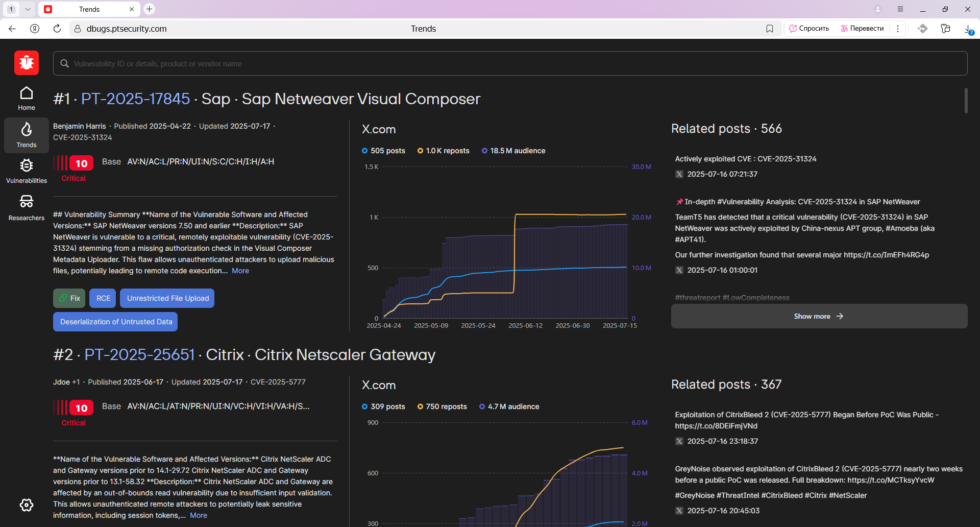Click Unrestricted File Upload tag
The image size is (980, 527).
click(167, 298)
